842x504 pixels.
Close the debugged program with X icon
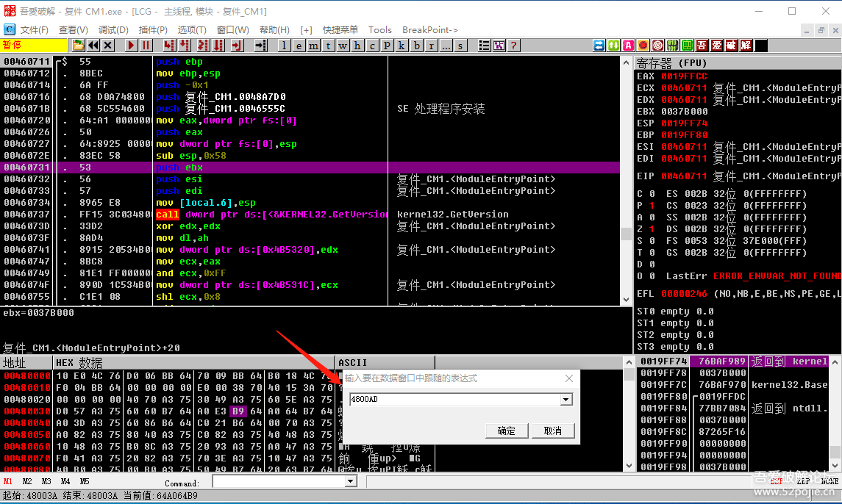(108, 46)
